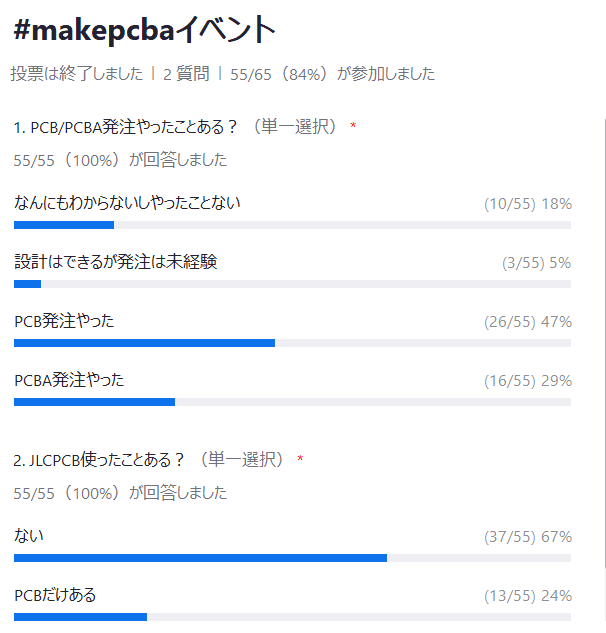Screen dimensions: 606x633
Task: Select the ない answer option
Action: pos(29,536)
